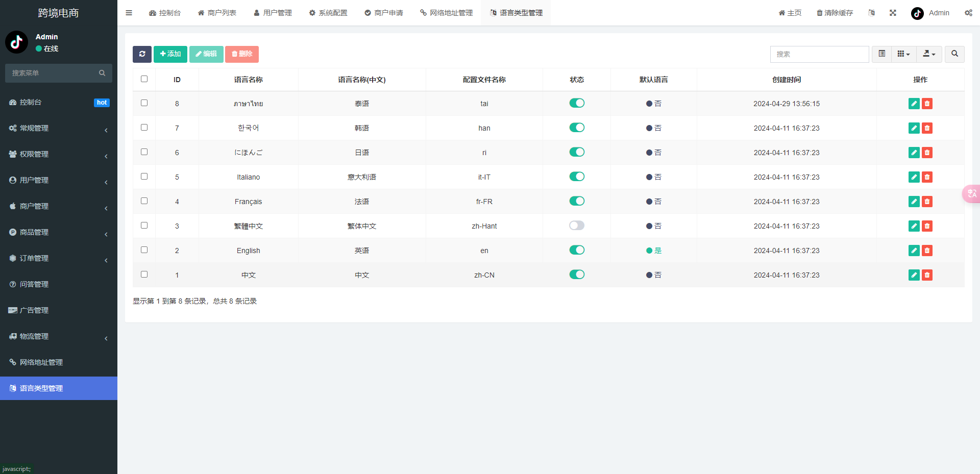Click the 清除缓存 clear cache link

point(835,13)
